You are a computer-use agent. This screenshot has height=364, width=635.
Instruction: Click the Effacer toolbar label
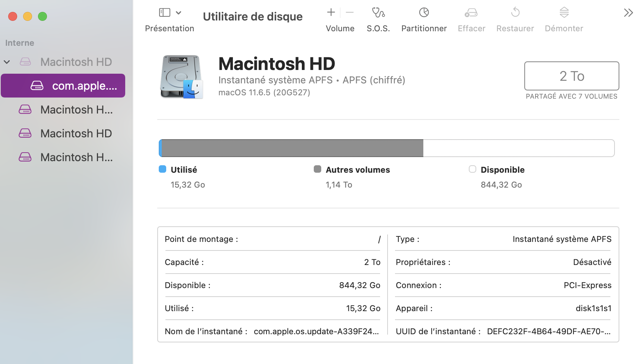click(471, 29)
